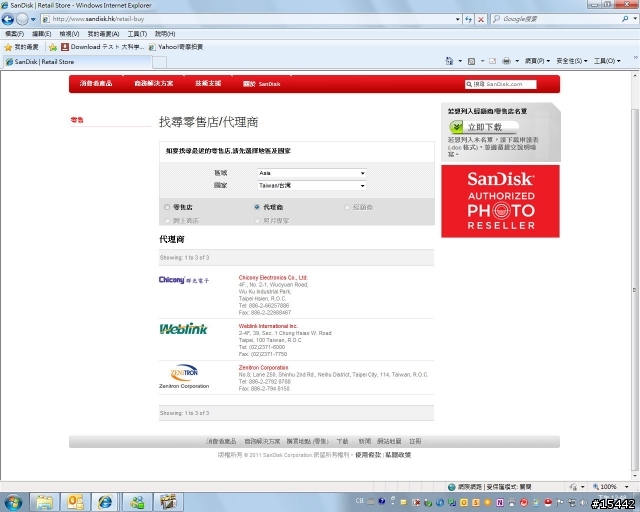Select the 零售店 radio button
640x512 pixels.
(167, 207)
